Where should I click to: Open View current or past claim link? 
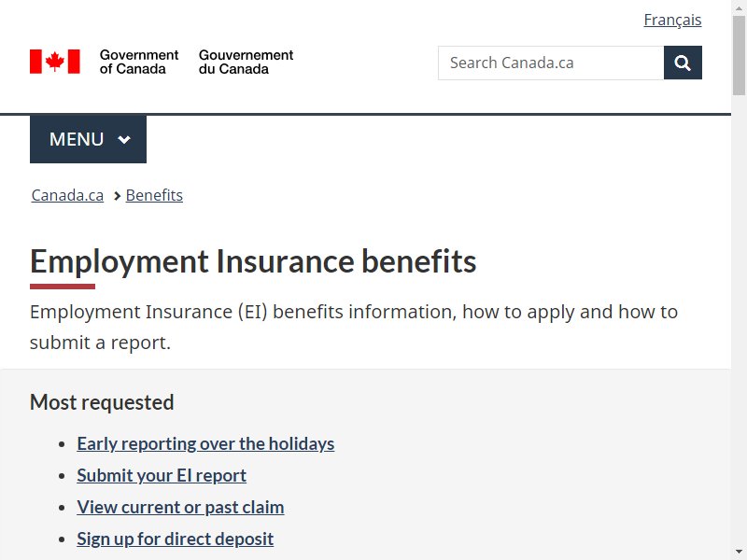pos(180,507)
